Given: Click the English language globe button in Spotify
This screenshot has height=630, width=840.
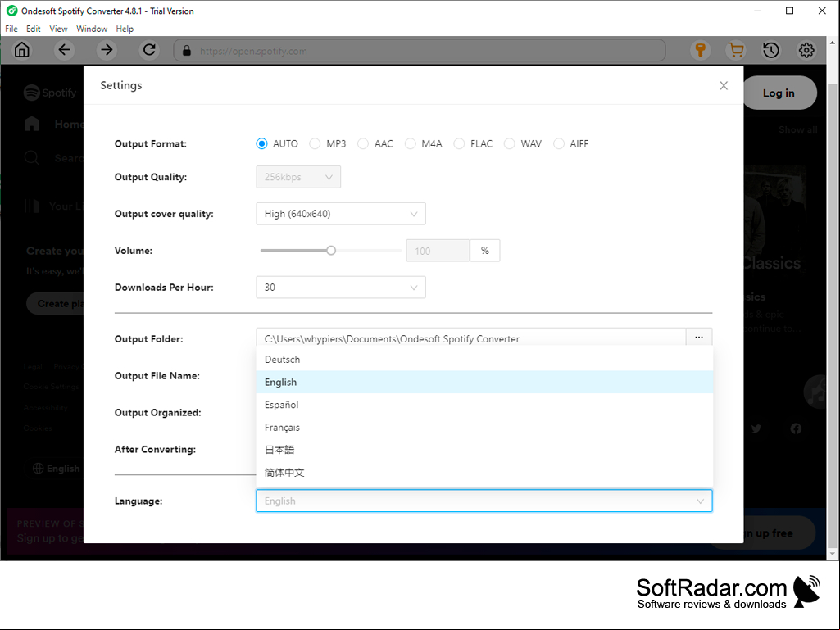Looking at the screenshot, I should pos(55,469).
